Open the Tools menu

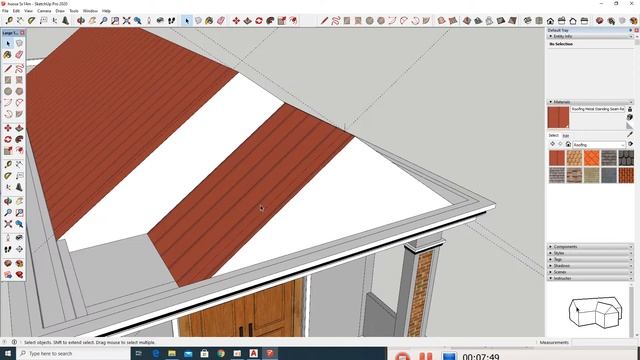(74, 11)
